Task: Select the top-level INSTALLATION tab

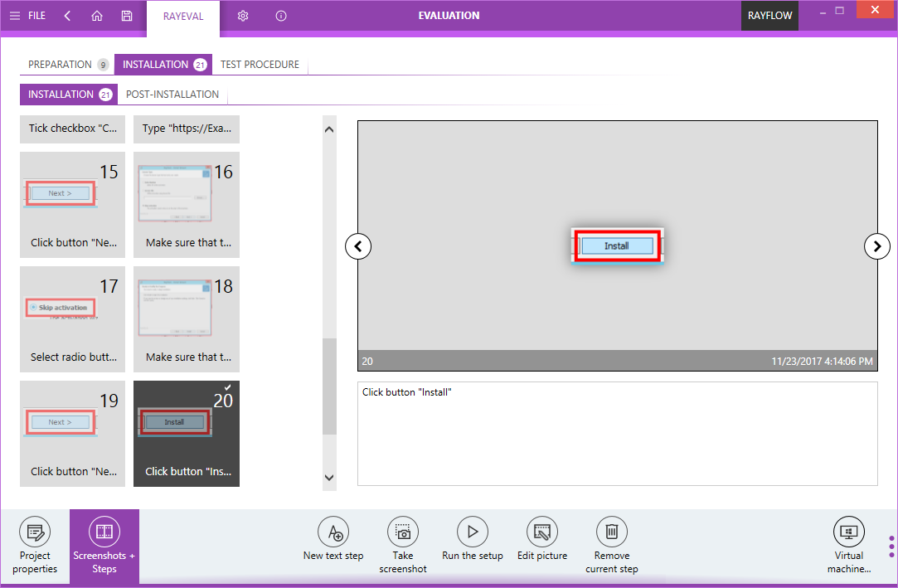Action: (x=163, y=64)
